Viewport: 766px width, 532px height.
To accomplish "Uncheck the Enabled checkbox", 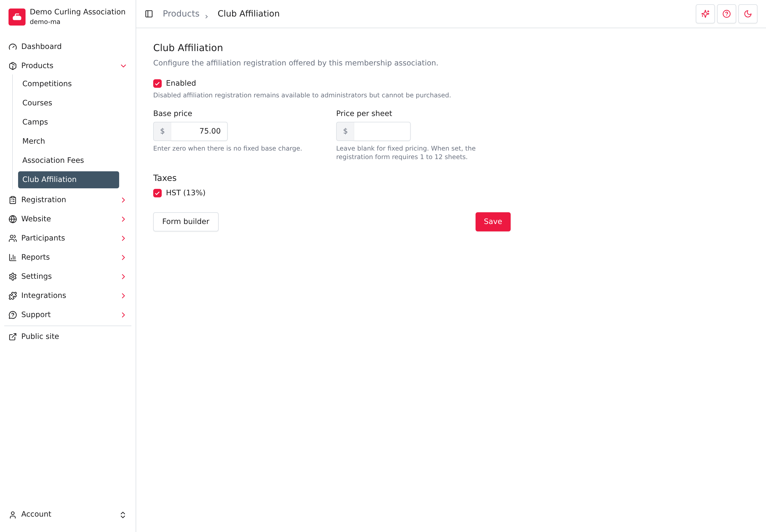I will click(x=157, y=83).
